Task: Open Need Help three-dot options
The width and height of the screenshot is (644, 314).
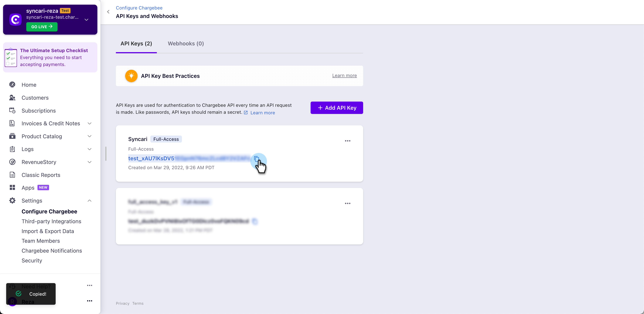Action: coord(89,285)
